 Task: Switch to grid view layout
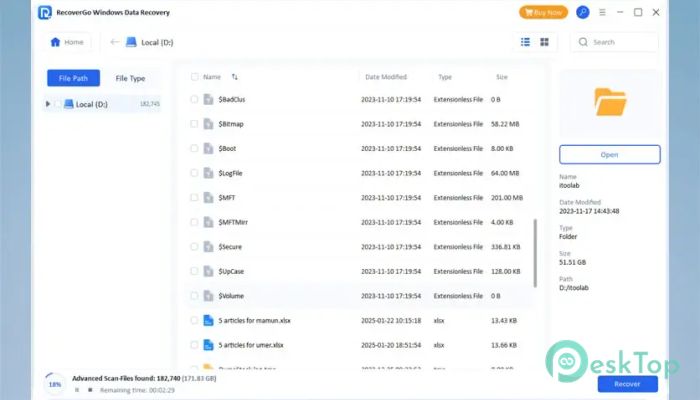[x=544, y=42]
